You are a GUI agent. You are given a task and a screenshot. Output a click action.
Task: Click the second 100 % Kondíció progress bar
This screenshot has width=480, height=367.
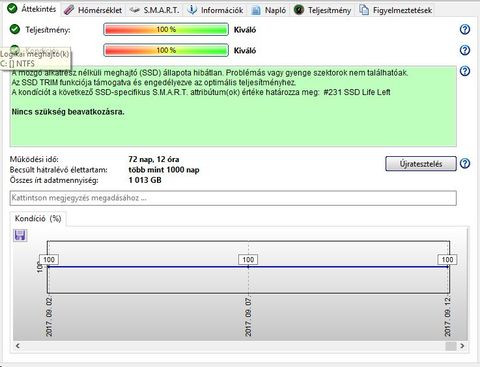coord(166,50)
